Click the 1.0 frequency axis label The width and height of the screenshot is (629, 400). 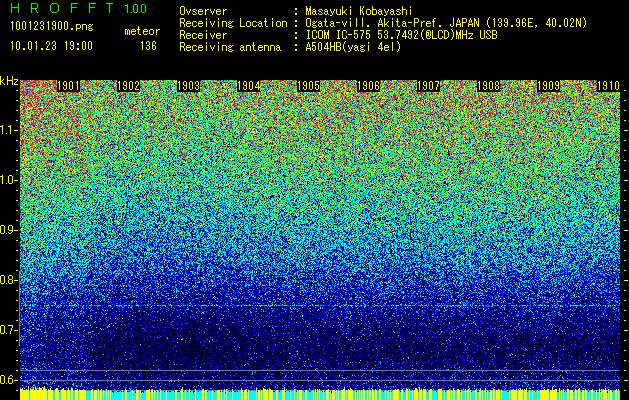[x=8, y=180]
